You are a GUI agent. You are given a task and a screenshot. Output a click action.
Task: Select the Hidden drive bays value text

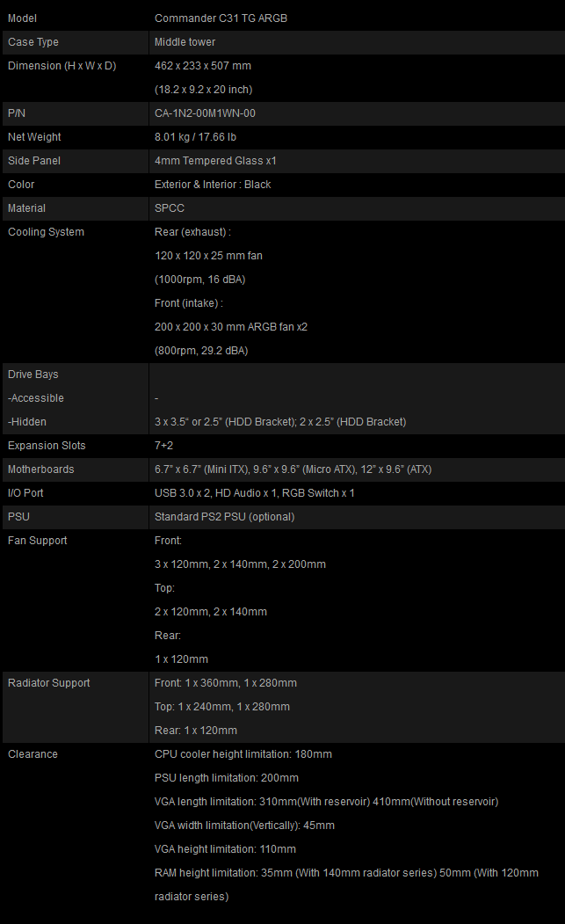click(x=280, y=422)
